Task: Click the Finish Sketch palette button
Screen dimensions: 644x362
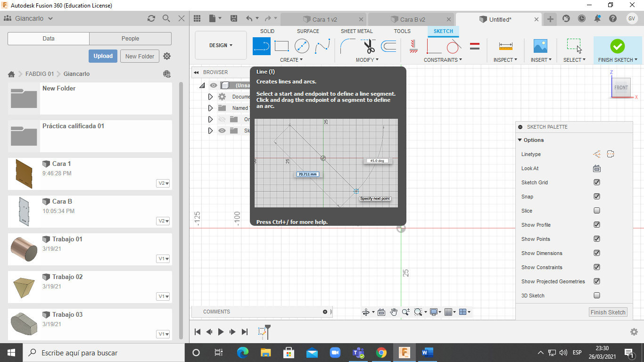Action: click(x=608, y=312)
